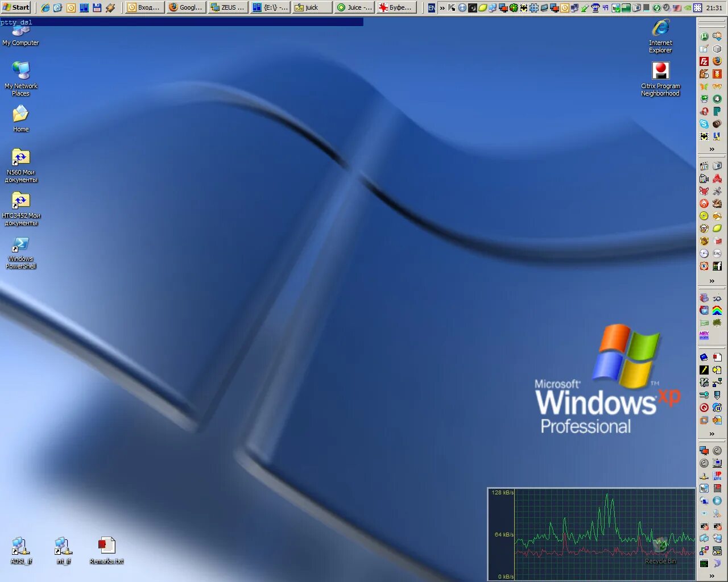Click the floppy disk Quick Launch icon
728x582 pixels.
tap(97, 7)
